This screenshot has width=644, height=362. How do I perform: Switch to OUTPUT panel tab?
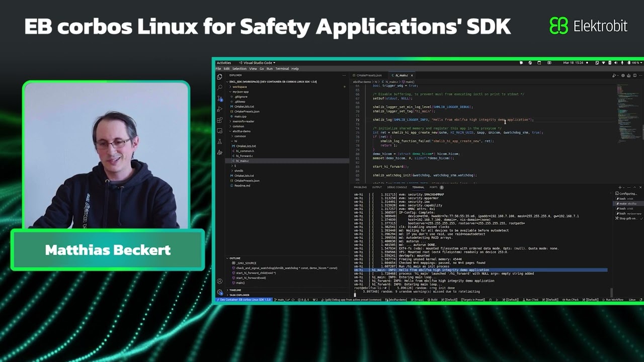[377, 187]
